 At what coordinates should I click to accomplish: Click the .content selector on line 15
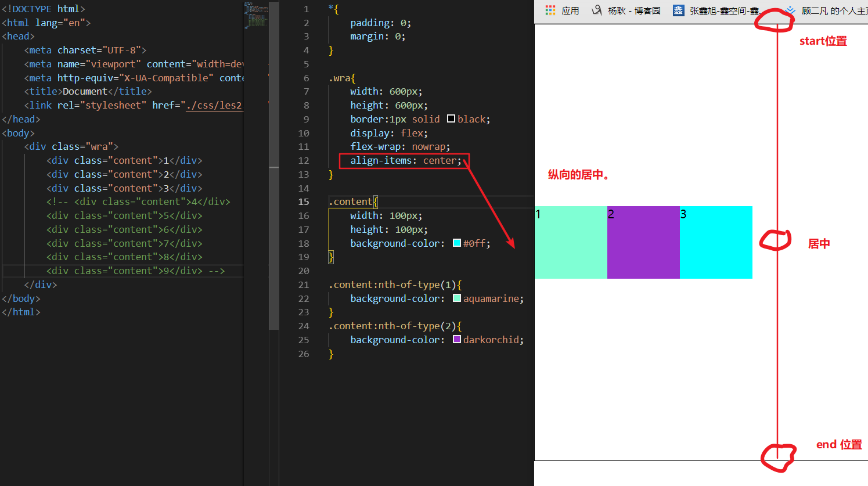point(352,202)
